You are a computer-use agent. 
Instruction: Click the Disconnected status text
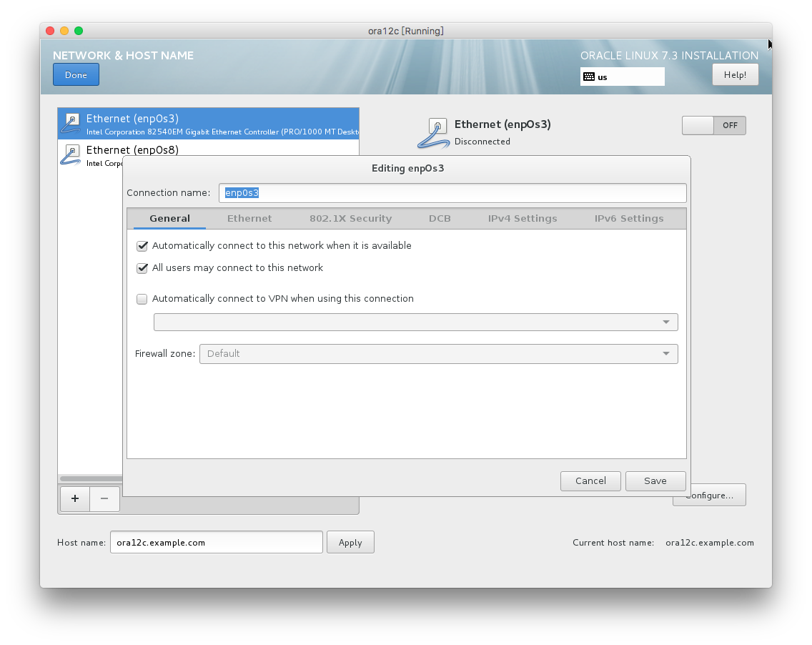[482, 142]
